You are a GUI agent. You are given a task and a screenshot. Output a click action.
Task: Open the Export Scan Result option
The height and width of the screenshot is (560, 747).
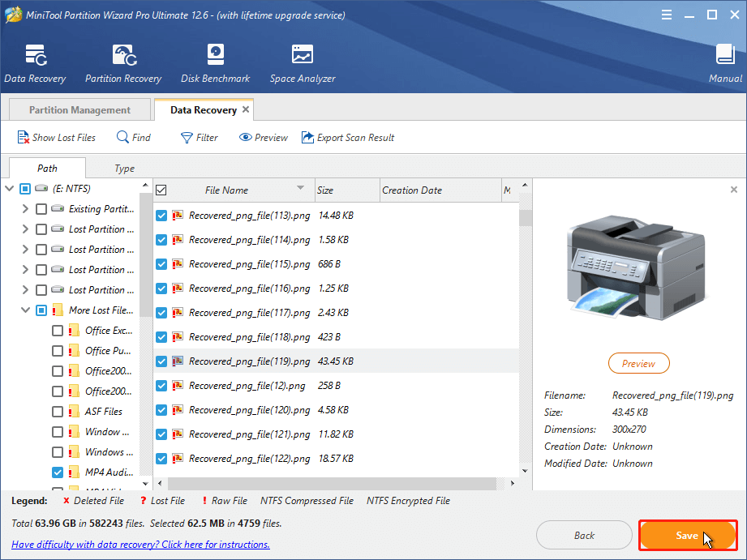click(347, 137)
